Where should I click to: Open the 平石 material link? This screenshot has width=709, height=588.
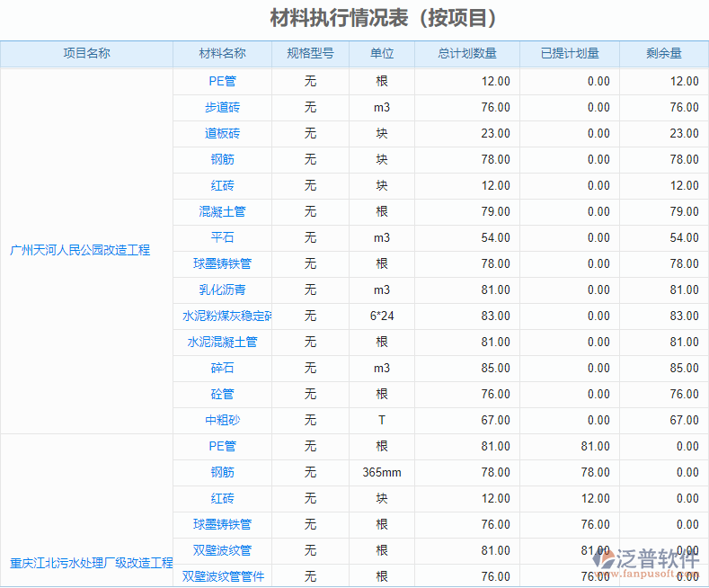point(222,237)
